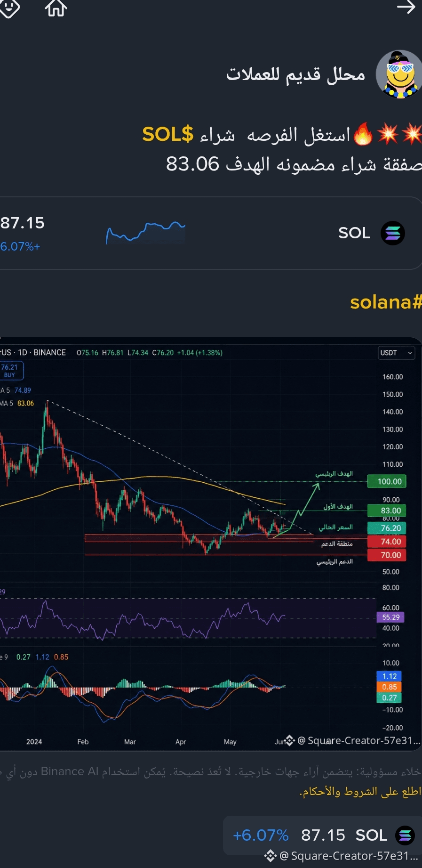Tap the May label on time axis
The width and height of the screenshot is (422, 868).
(x=230, y=742)
